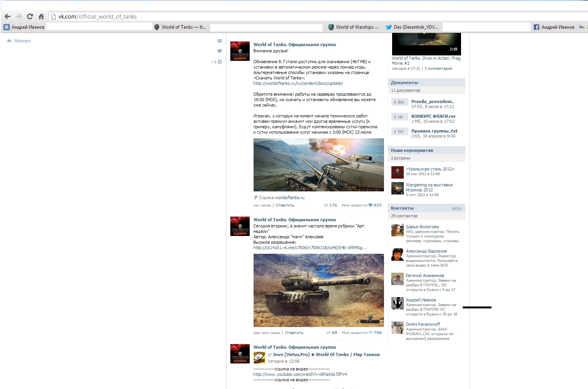Click the 2 встречи count
The image size is (588, 389).
click(x=400, y=158)
